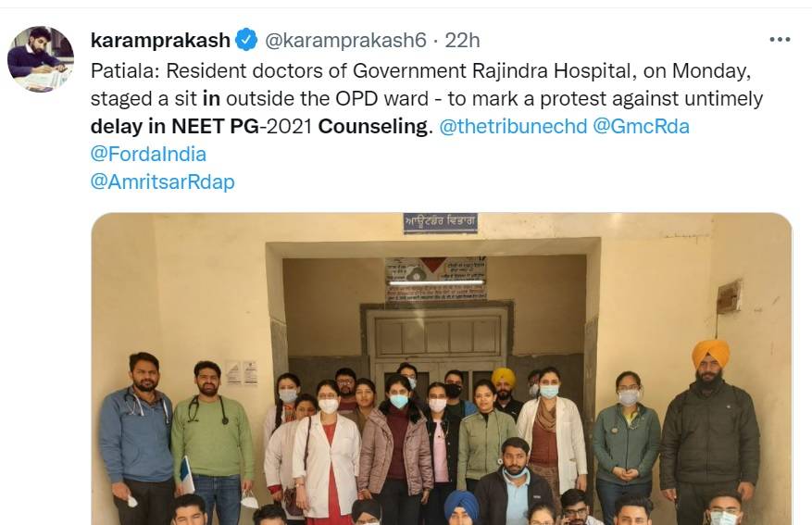The image size is (812, 525).
Task: Click the bold word 'Counseling' in the tweet
Action: coord(373,126)
